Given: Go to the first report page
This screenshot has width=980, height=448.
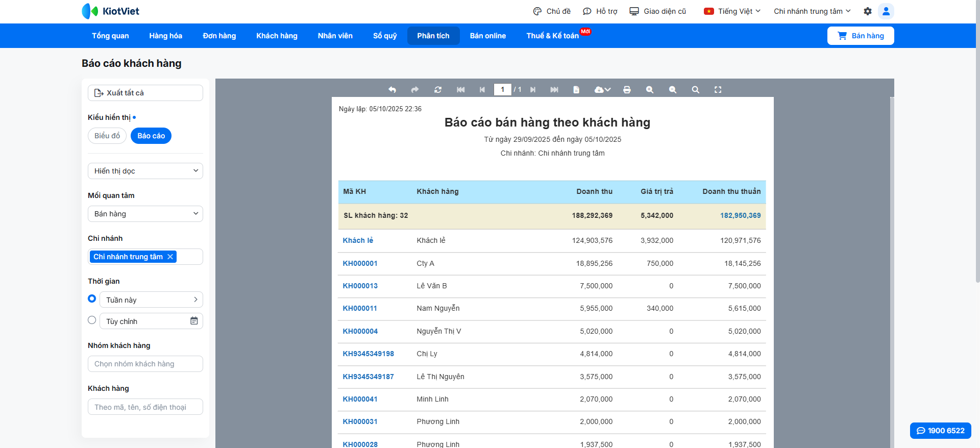Looking at the screenshot, I should 460,90.
